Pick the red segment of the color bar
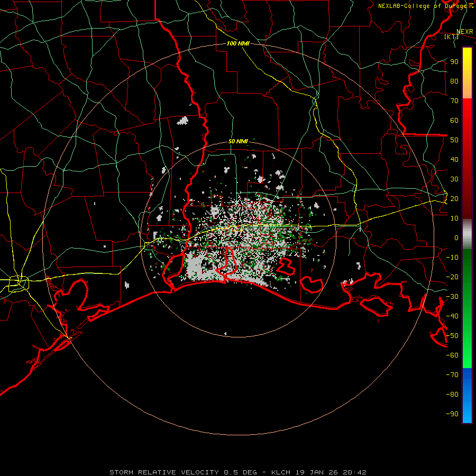The width and height of the screenshot is (476, 476). coord(467,159)
